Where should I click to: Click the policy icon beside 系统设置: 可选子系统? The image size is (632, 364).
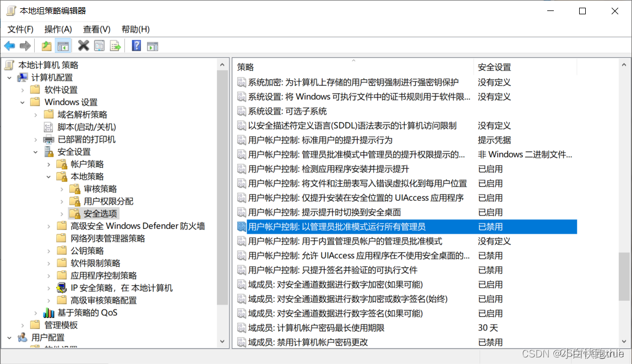(x=242, y=111)
